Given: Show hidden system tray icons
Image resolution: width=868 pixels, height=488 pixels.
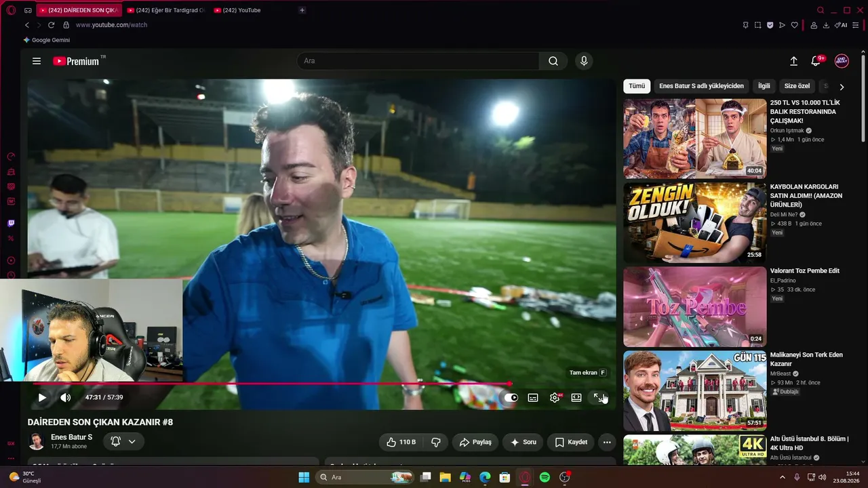Looking at the screenshot, I should pos(783,477).
